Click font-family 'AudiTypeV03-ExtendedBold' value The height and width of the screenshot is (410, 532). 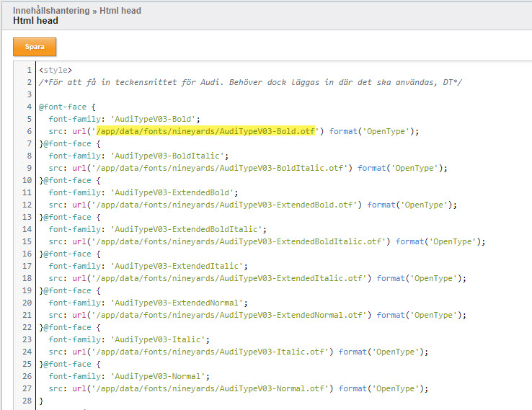tap(174, 192)
